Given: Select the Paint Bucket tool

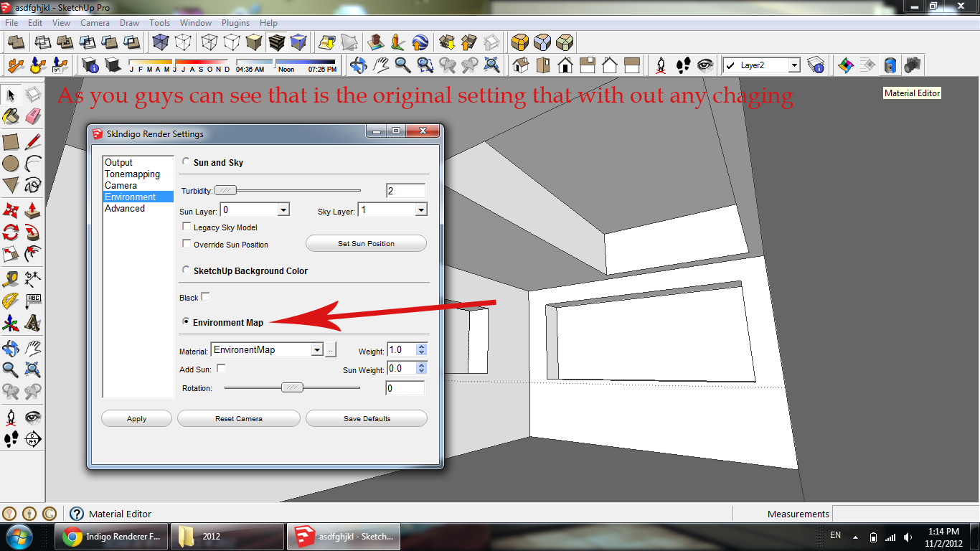Looking at the screenshot, I should pyautogui.click(x=10, y=116).
